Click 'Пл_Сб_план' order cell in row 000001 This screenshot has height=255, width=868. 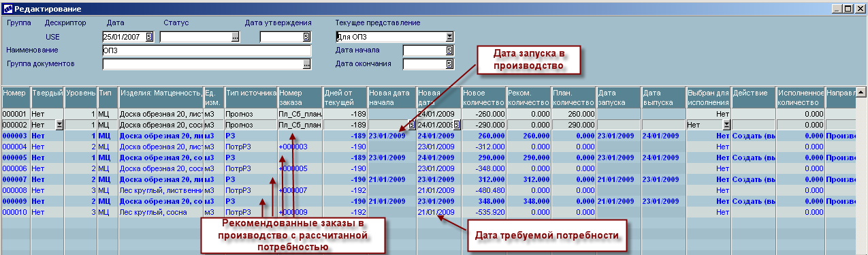pyautogui.click(x=300, y=114)
